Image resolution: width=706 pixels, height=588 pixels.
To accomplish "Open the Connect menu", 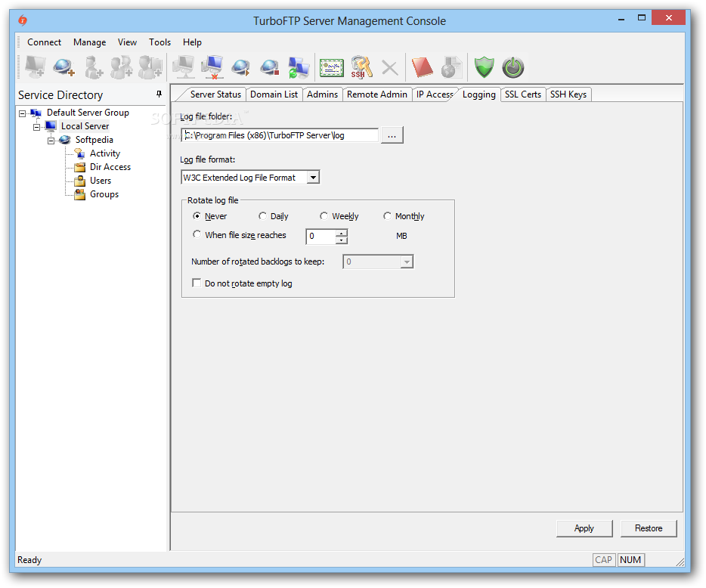I will point(44,42).
